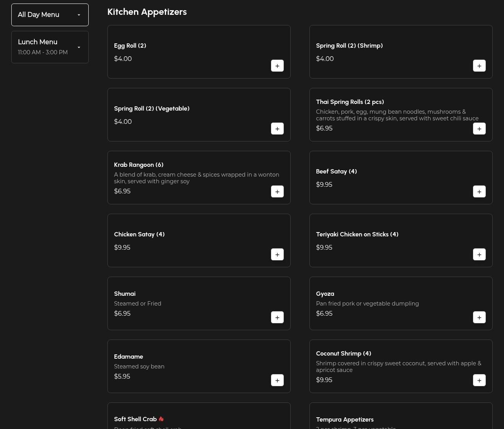Add Thai Spring Rolls to order
This screenshot has height=429, width=504.
(x=479, y=129)
